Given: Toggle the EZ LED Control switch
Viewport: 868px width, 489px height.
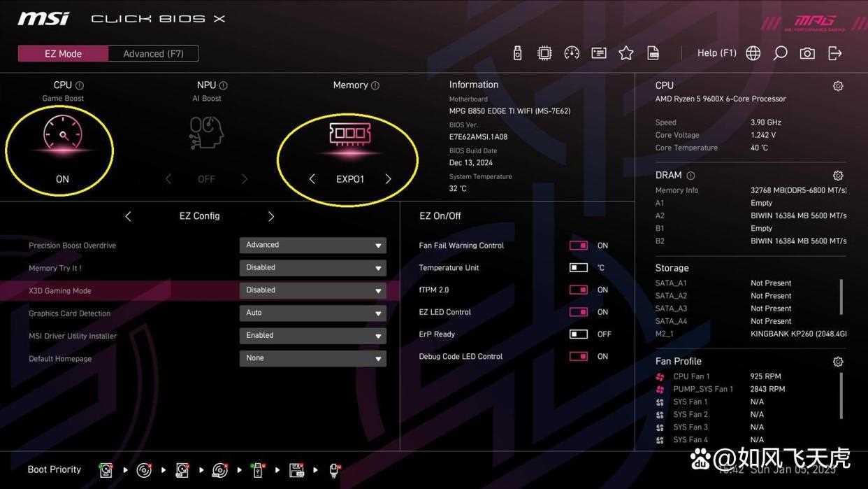Looking at the screenshot, I should point(579,312).
